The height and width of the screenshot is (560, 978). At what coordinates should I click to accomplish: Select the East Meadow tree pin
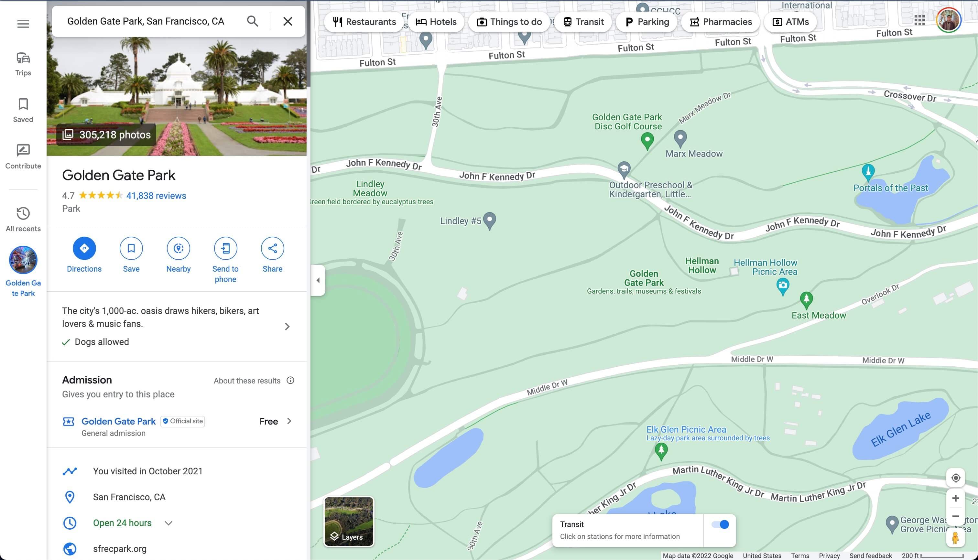(x=806, y=300)
